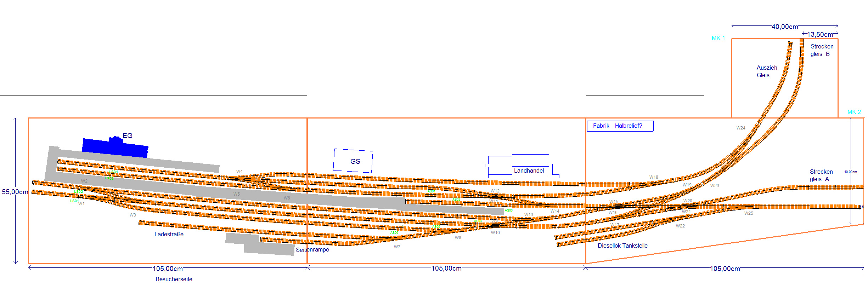
Task: Click the Fabrik - Halbrelief? text box
Action: click(x=620, y=126)
